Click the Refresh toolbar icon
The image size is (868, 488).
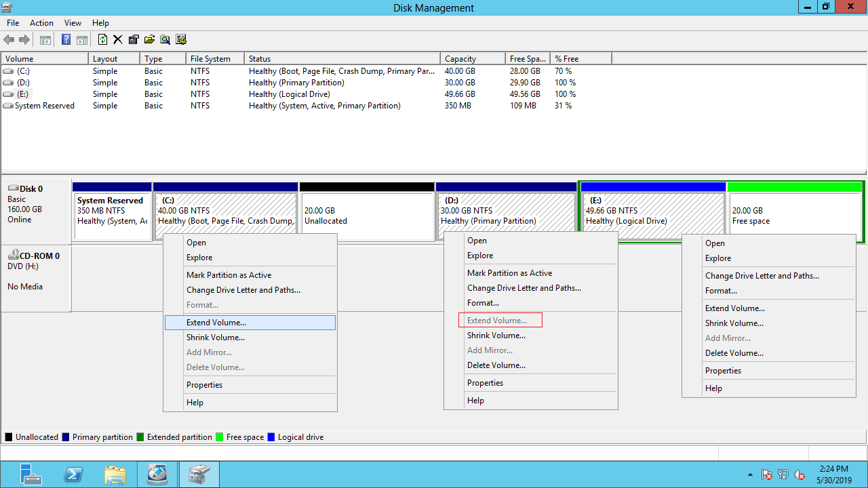click(x=102, y=40)
